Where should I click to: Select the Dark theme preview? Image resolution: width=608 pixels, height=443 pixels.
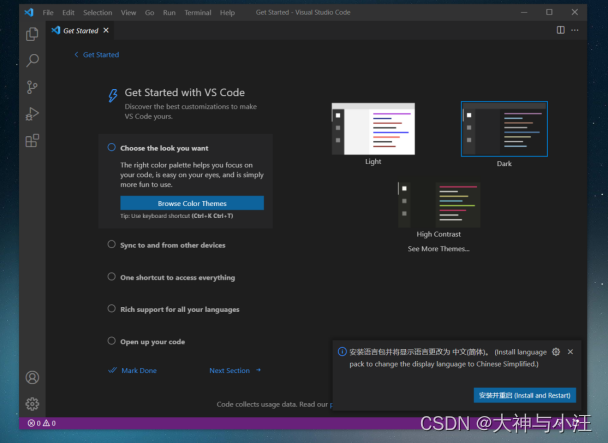pyautogui.click(x=504, y=129)
